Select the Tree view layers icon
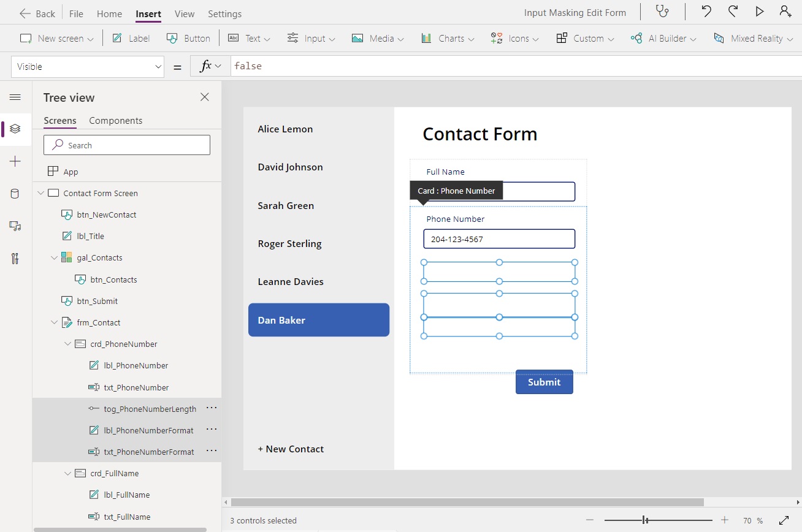 15,129
